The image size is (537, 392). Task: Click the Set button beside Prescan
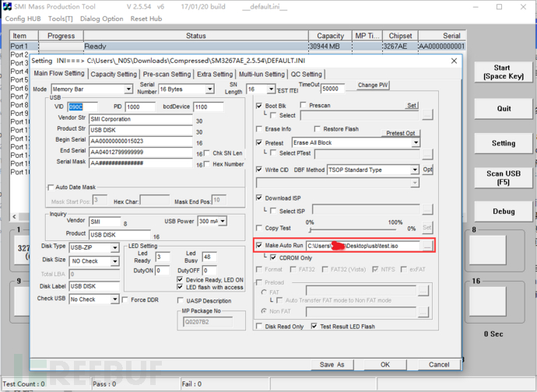point(412,106)
